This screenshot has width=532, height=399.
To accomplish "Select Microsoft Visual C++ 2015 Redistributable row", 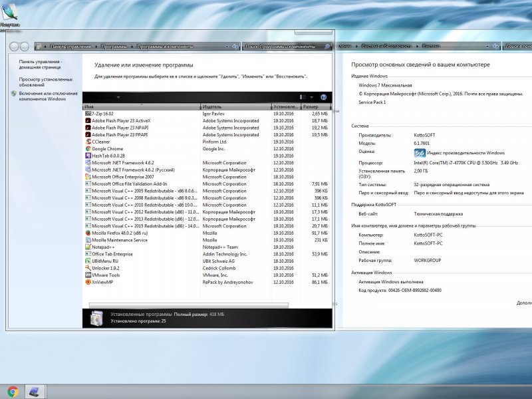I will [x=207, y=226].
